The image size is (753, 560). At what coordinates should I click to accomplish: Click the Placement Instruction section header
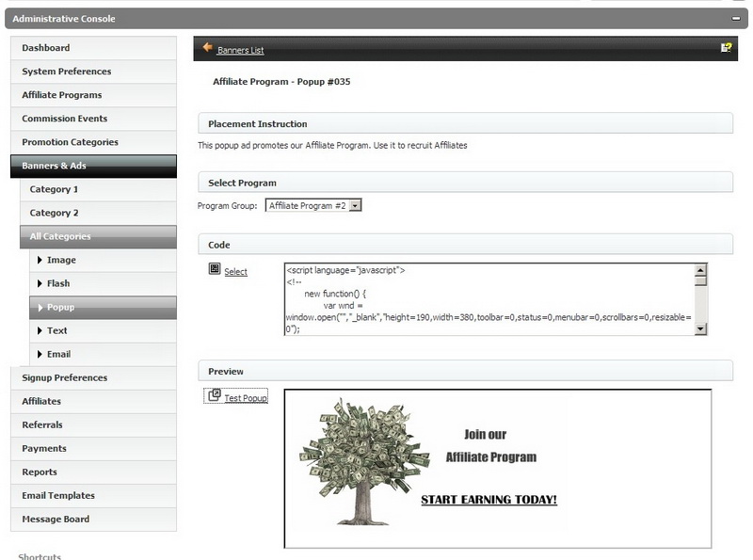(x=465, y=123)
